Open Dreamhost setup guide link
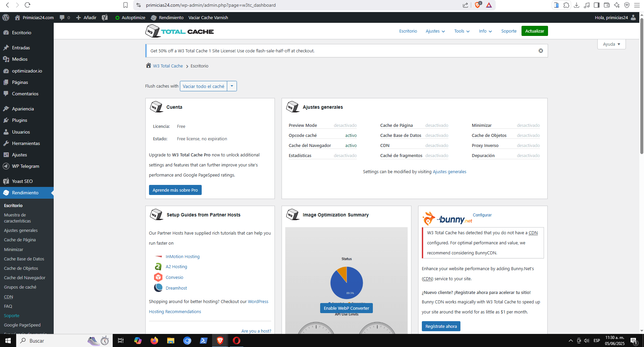644x347 pixels. click(176, 288)
